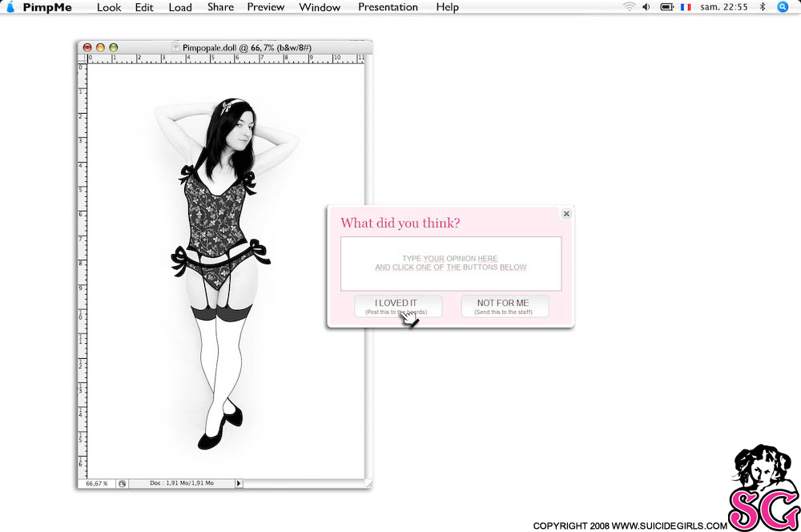Click the vertical ruler

click(x=83, y=271)
